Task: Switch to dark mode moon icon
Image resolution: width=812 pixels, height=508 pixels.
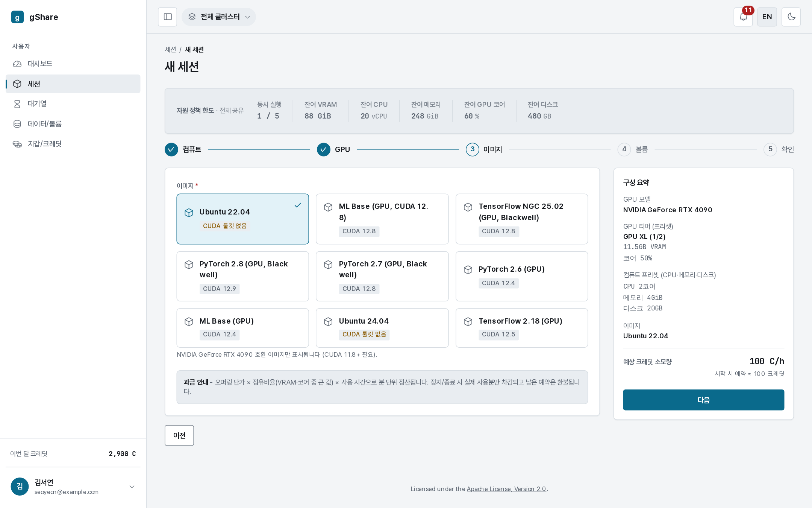Action: [791, 17]
